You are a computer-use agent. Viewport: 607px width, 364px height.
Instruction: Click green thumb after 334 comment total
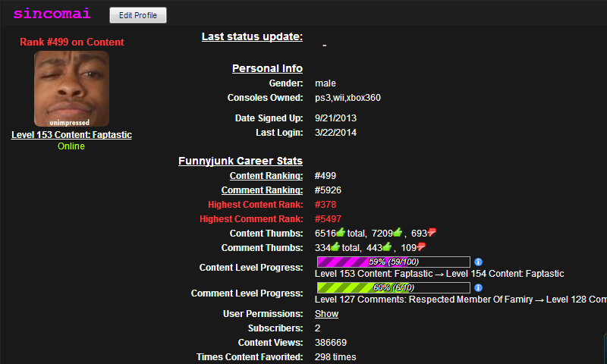[335, 246]
